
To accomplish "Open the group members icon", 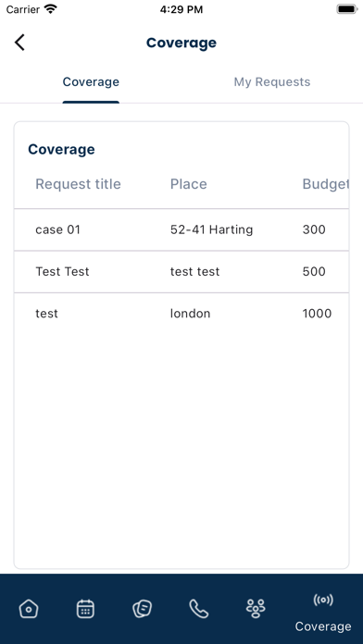I will click(256, 609).
